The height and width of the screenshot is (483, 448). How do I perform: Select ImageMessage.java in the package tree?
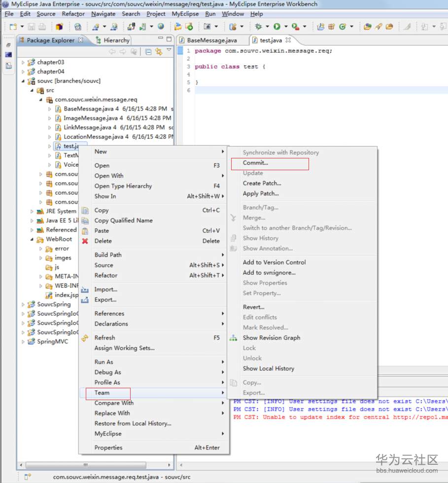pyautogui.click(x=84, y=118)
